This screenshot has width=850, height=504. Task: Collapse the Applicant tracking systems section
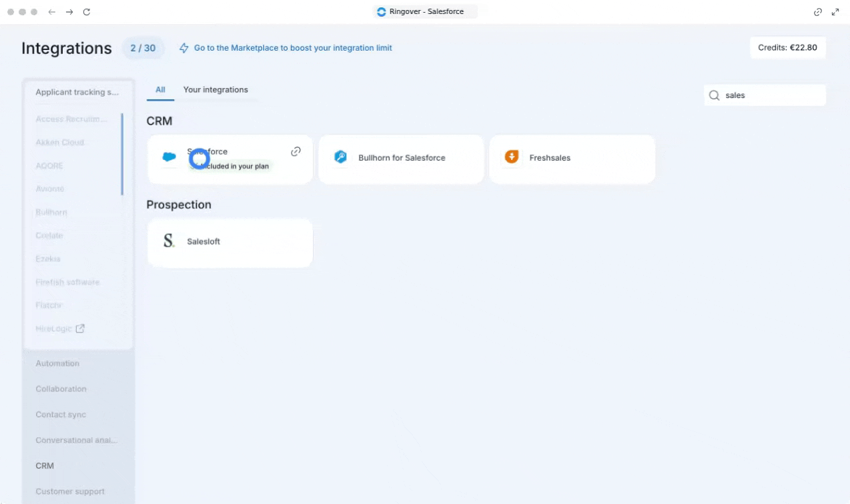(x=78, y=92)
